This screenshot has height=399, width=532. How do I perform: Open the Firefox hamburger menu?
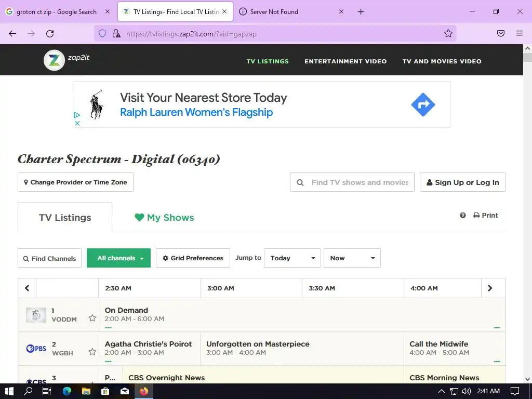[x=520, y=33]
